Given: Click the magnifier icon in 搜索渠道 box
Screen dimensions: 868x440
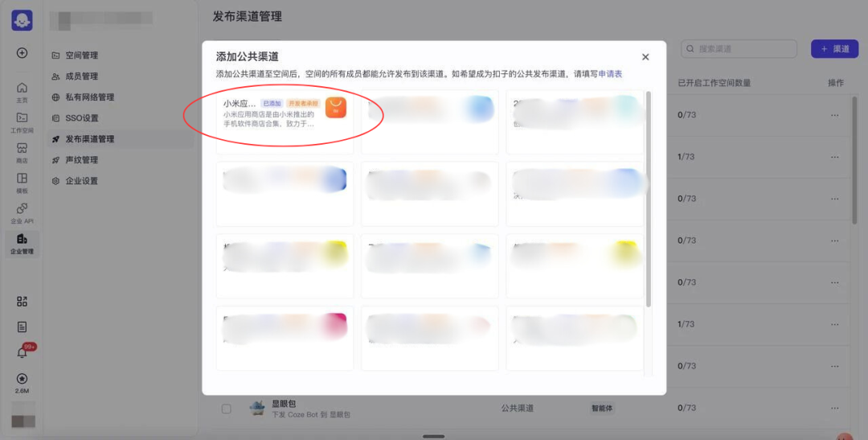Looking at the screenshot, I should tap(690, 49).
